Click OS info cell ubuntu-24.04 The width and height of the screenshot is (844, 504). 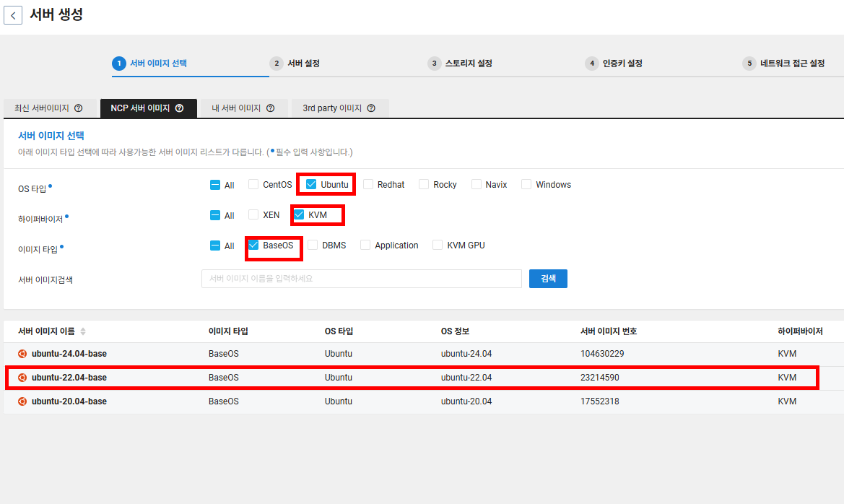point(466,354)
